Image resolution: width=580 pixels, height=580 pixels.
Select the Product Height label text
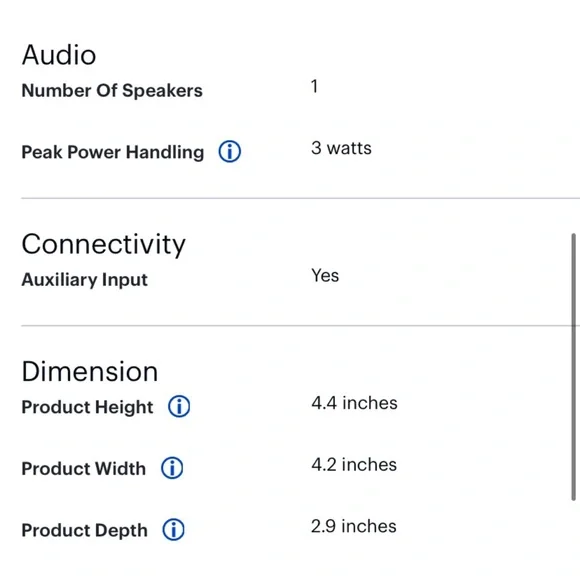[x=87, y=407]
